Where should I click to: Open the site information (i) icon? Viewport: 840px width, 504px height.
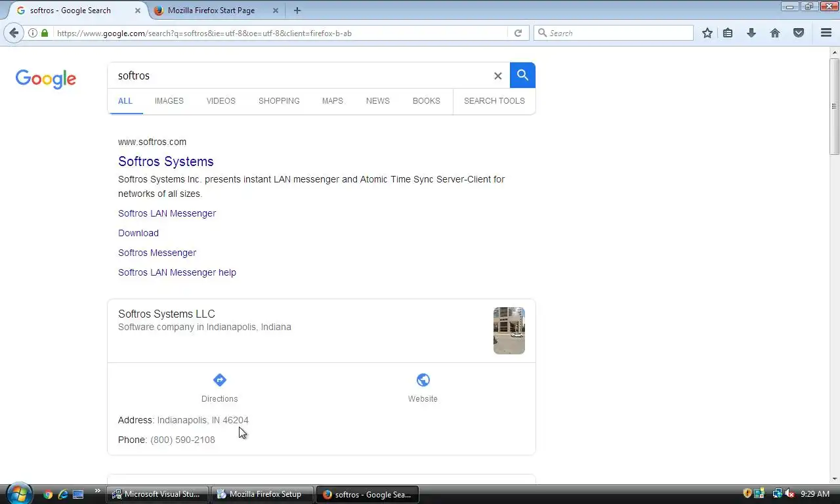[x=32, y=33]
